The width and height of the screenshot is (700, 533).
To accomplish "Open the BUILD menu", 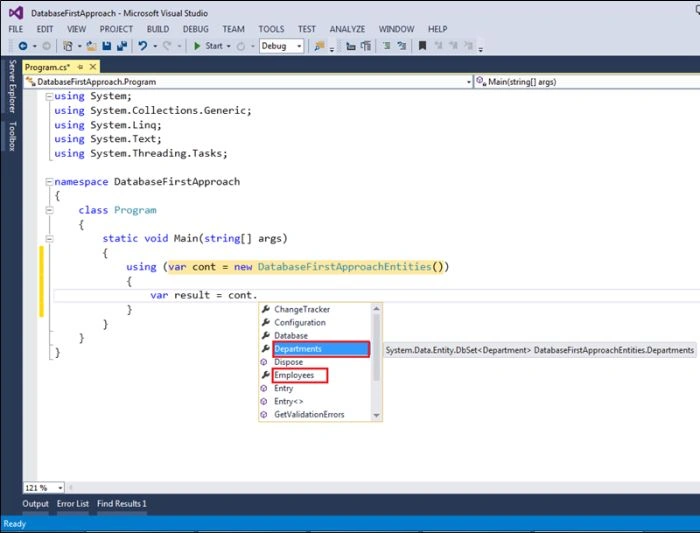I will 158,29.
